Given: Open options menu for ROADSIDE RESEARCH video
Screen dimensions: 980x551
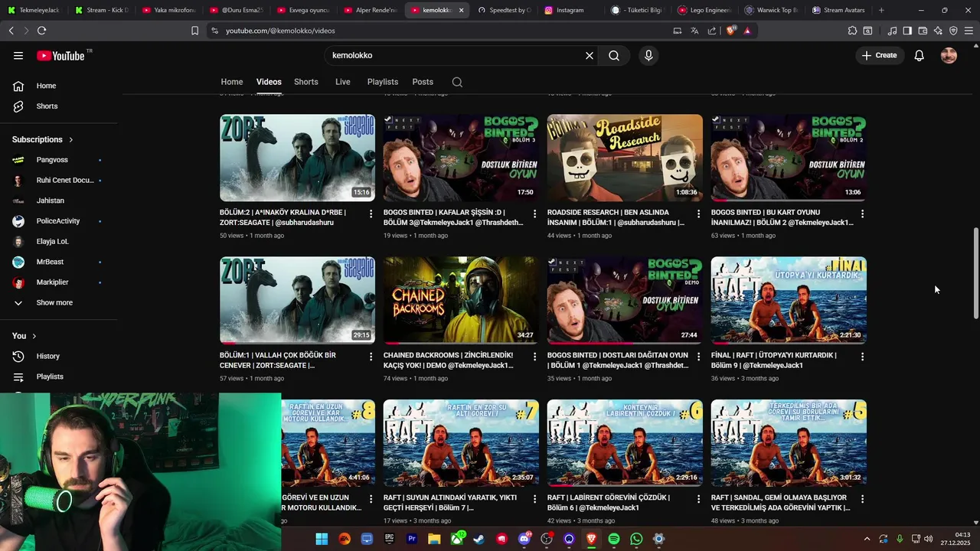Looking at the screenshot, I should [x=698, y=214].
